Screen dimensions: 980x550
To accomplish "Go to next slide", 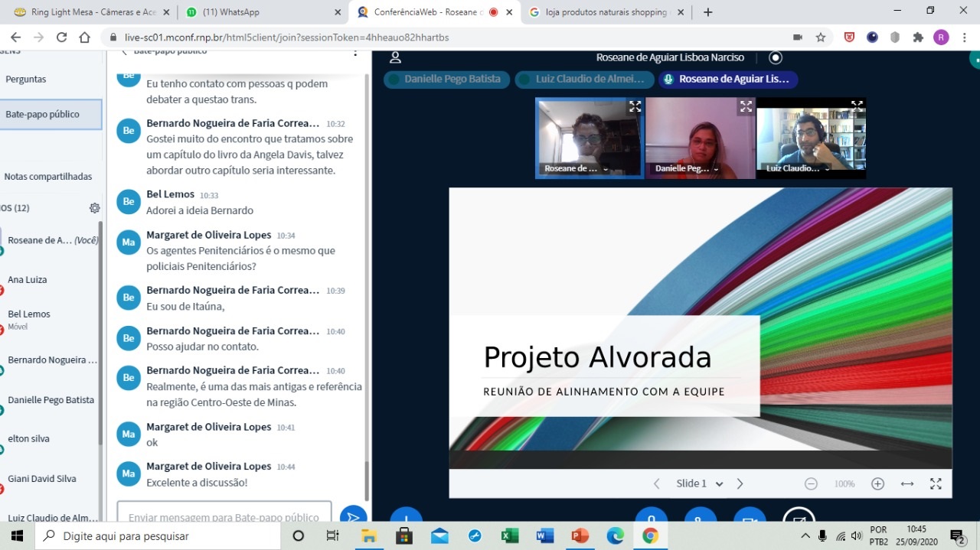I will pyautogui.click(x=740, y=483).
